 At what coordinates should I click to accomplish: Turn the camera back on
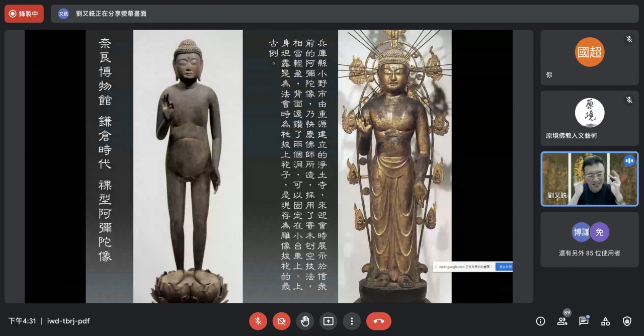(x=281, y=321)
